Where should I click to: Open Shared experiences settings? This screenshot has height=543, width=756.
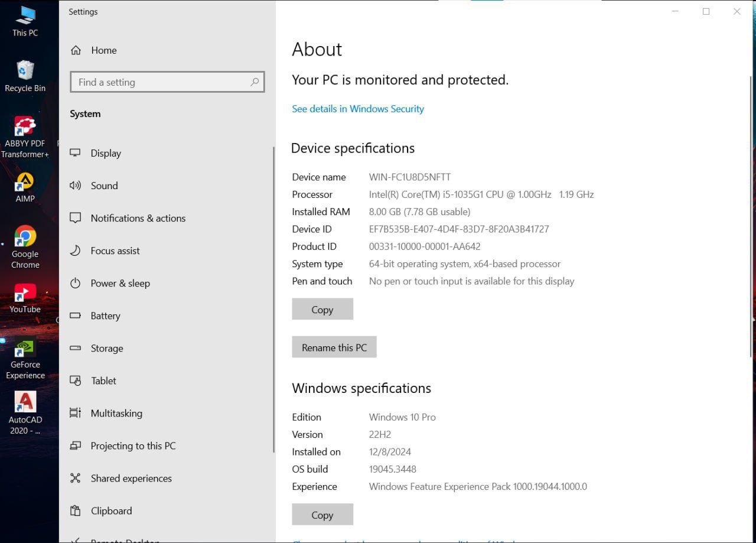click(x=167, y=478)
